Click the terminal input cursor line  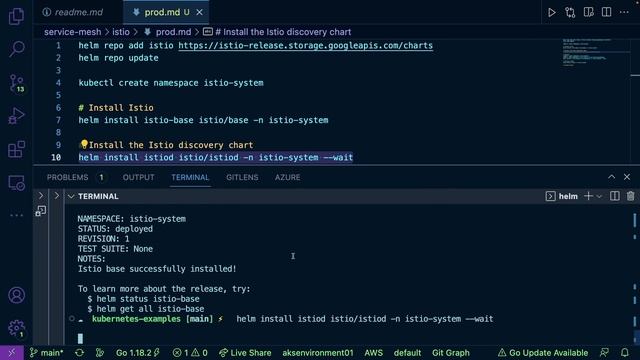(80, 338)
